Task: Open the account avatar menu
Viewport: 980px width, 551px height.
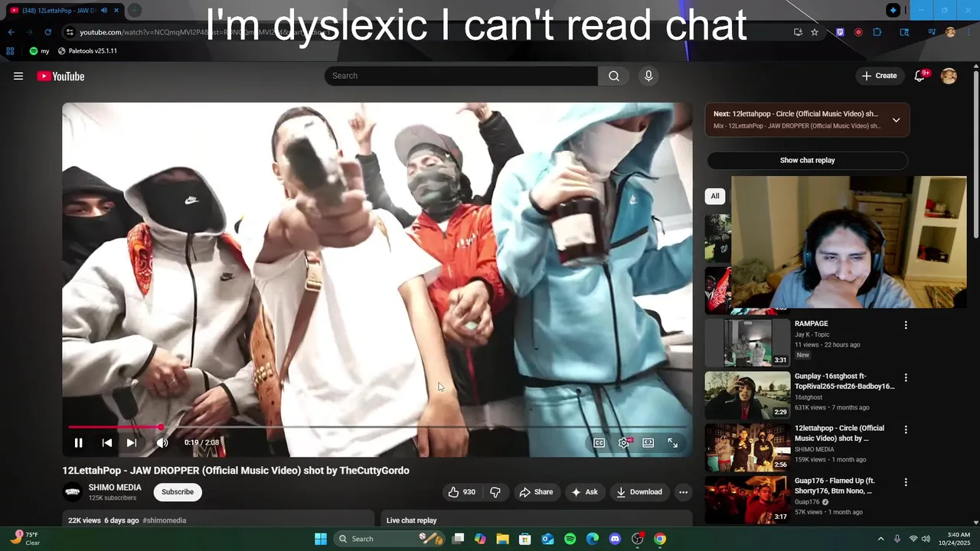Action: click(949, 76)
